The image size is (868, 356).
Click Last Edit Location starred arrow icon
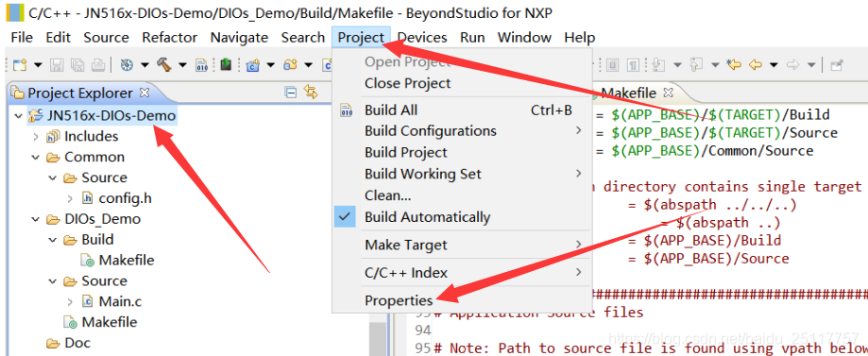(734, 64)
